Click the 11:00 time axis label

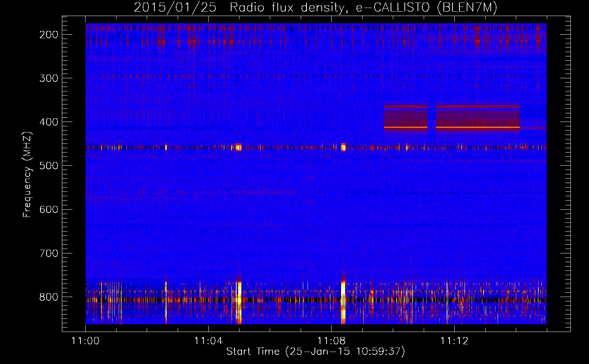click(x=86, y=341)
